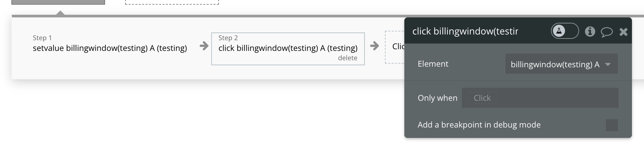Click the arrow between Step 1 and Step 2
Viewport: 644px width, 156px height.
click(x=204, y=46)
